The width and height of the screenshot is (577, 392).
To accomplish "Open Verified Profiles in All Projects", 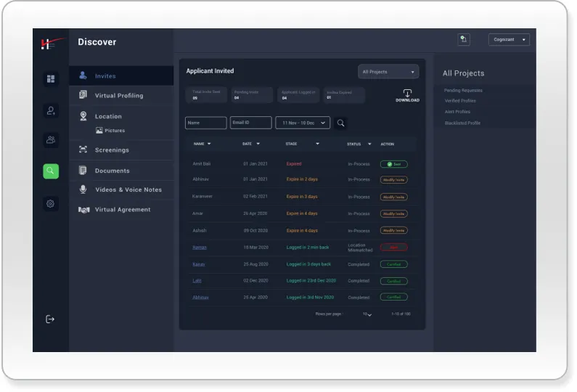I will tap(460, 100).
